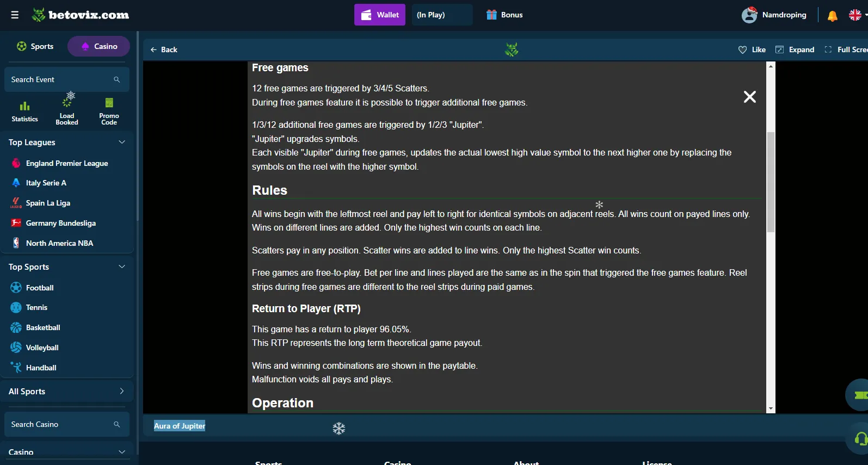Collapse the Top Leagues section

[122, 142]
